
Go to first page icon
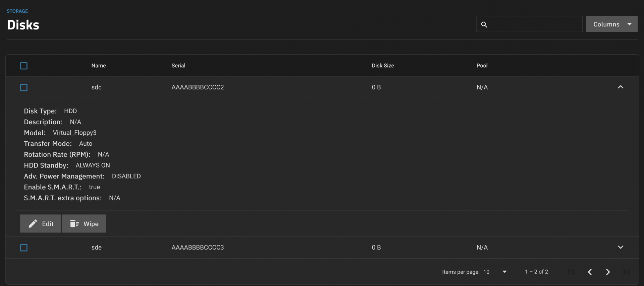click(x=572, y=272)
